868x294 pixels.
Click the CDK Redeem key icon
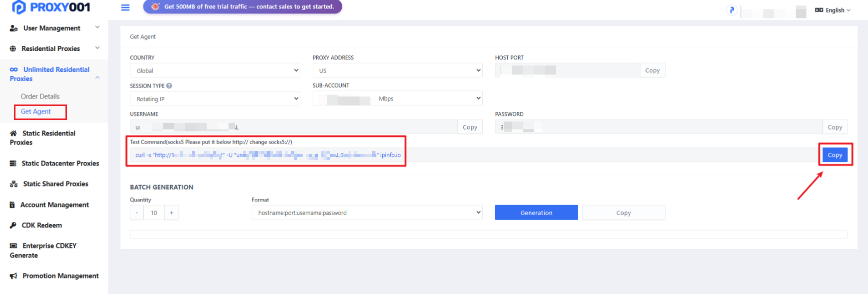(13, 225)
